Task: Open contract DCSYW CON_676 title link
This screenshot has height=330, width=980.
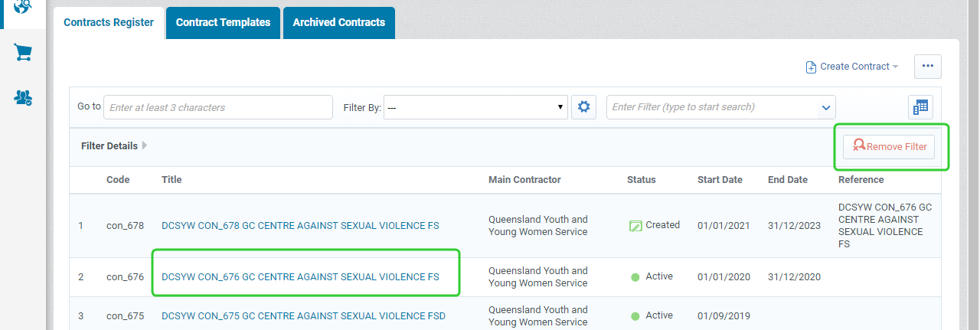Action: [300, 276]
